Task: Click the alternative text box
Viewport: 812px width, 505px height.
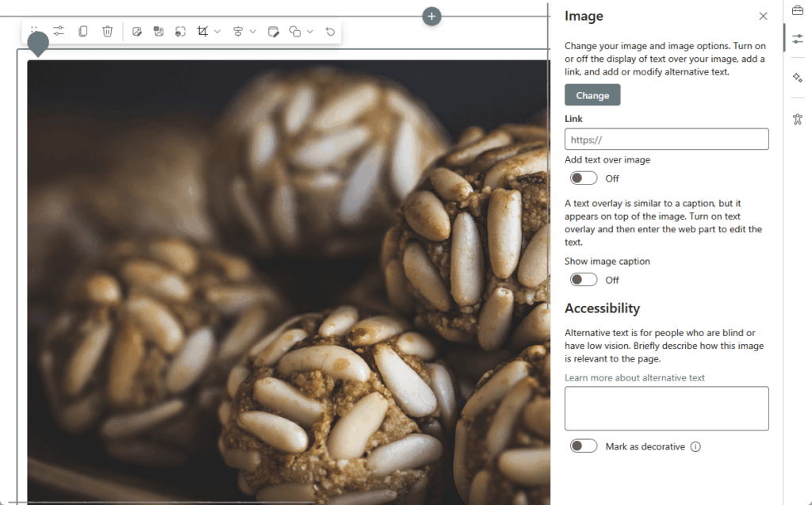Action: point(666,408)
